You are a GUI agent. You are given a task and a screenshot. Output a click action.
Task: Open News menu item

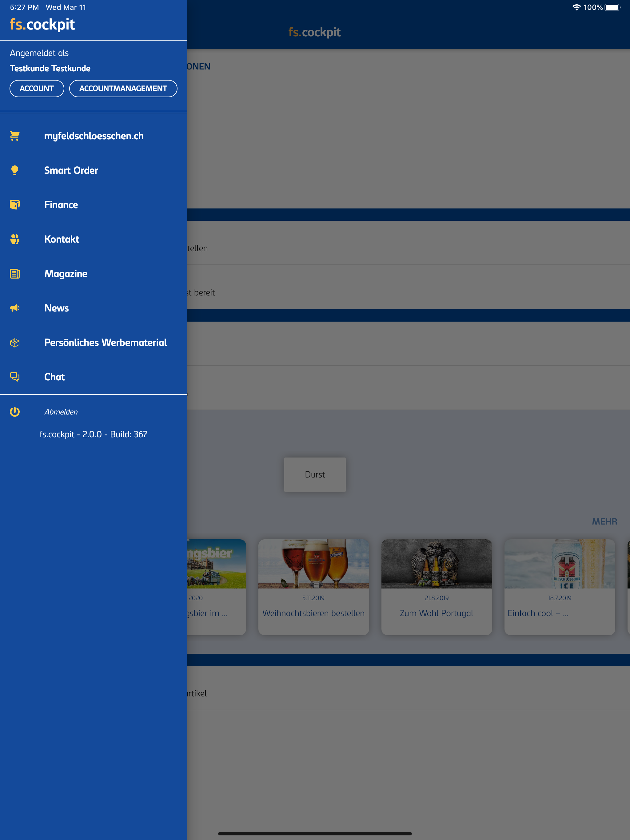[x=94, y=308]
